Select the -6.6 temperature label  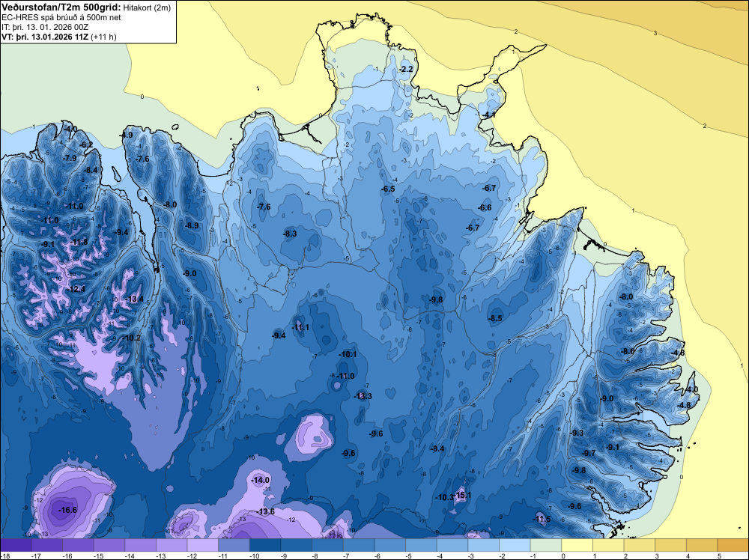[485, 207]
